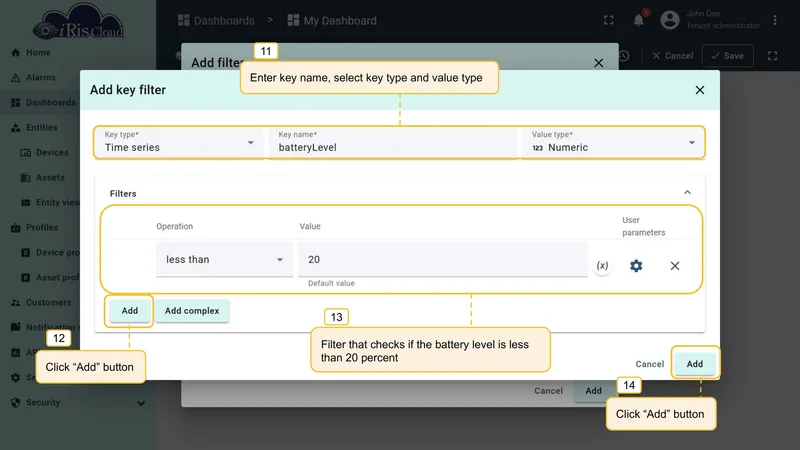Open the Value type Numeric dropdown
This screenshot has height=450, width=800.
(x=613, y=142)
